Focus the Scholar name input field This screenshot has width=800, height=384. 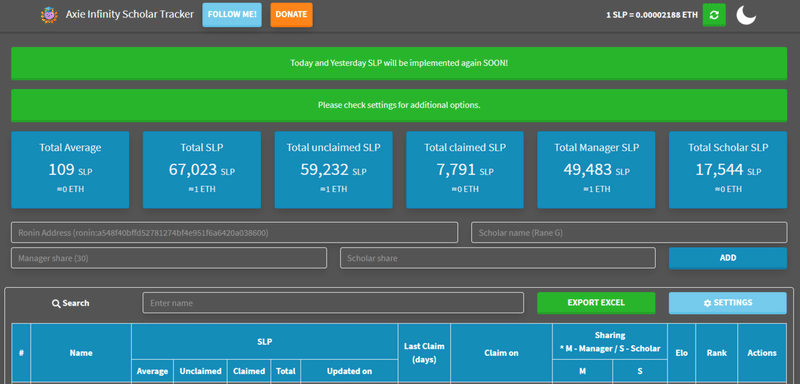629,233
